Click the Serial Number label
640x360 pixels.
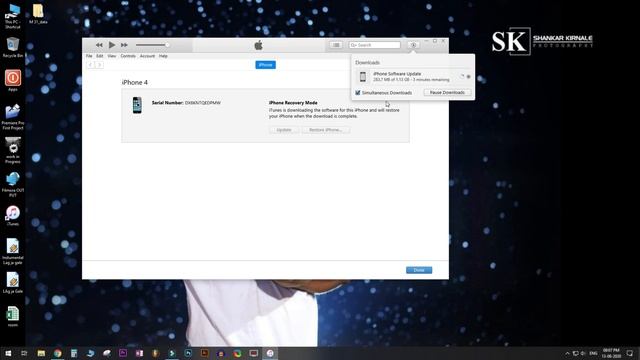tap(167, 103)
